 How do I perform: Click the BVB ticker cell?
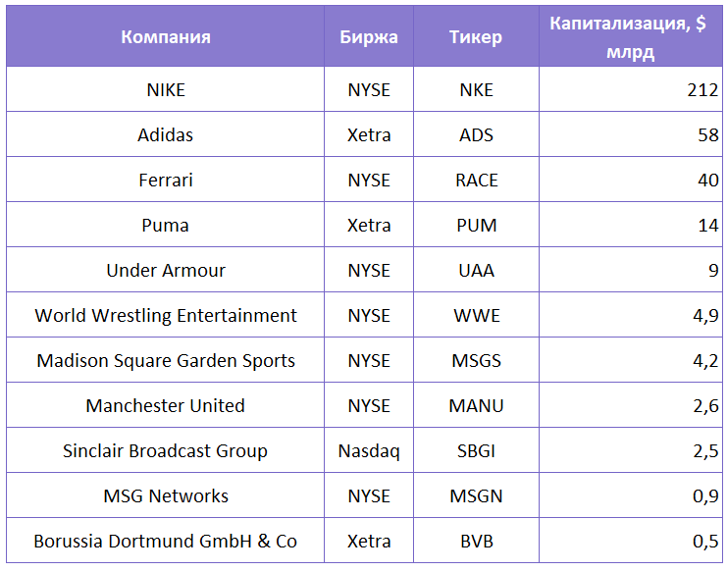pos(476,541)
